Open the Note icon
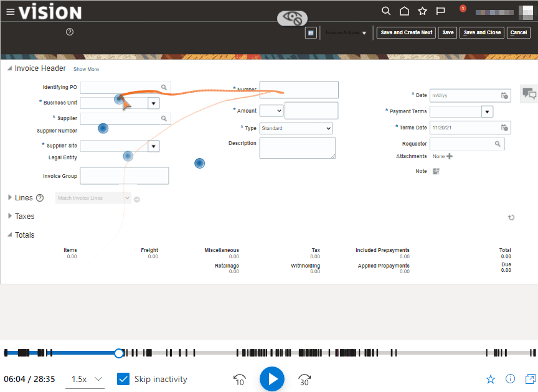This screenshot has width=538, height=392. (x=436, y=171)
